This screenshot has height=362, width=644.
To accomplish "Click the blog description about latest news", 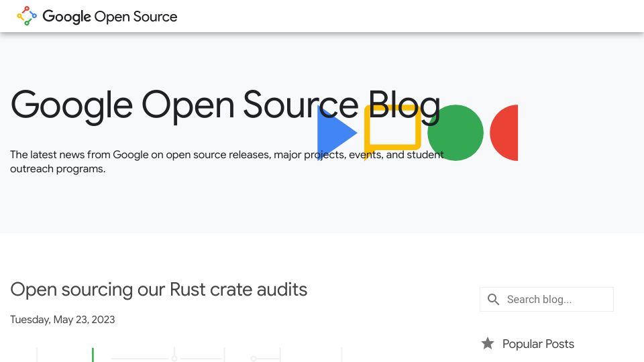I will click(227, 162).
